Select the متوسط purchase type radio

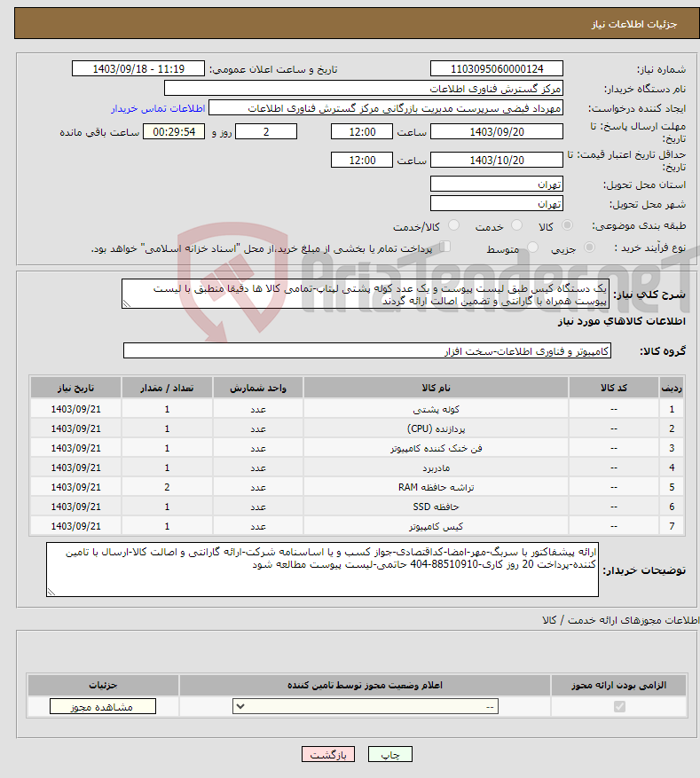coord(532,248)
